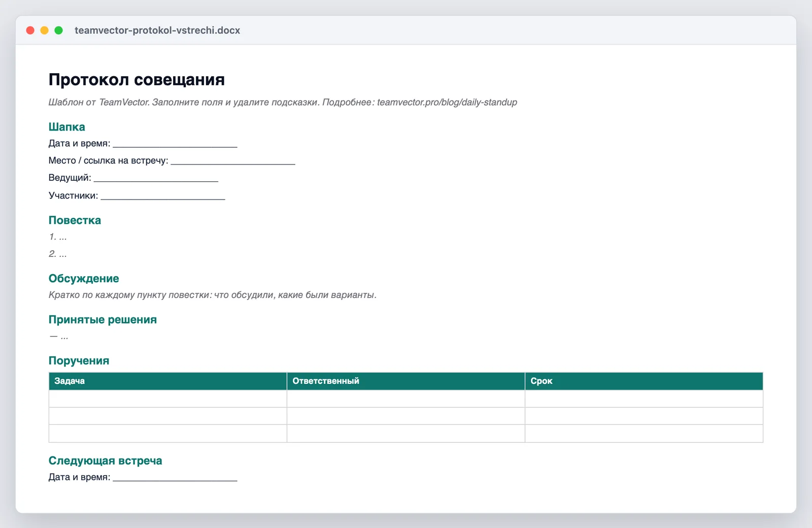Screen dimensions: 812x528
Task: Click the "Задача" table column header
Action: point(168,381)
